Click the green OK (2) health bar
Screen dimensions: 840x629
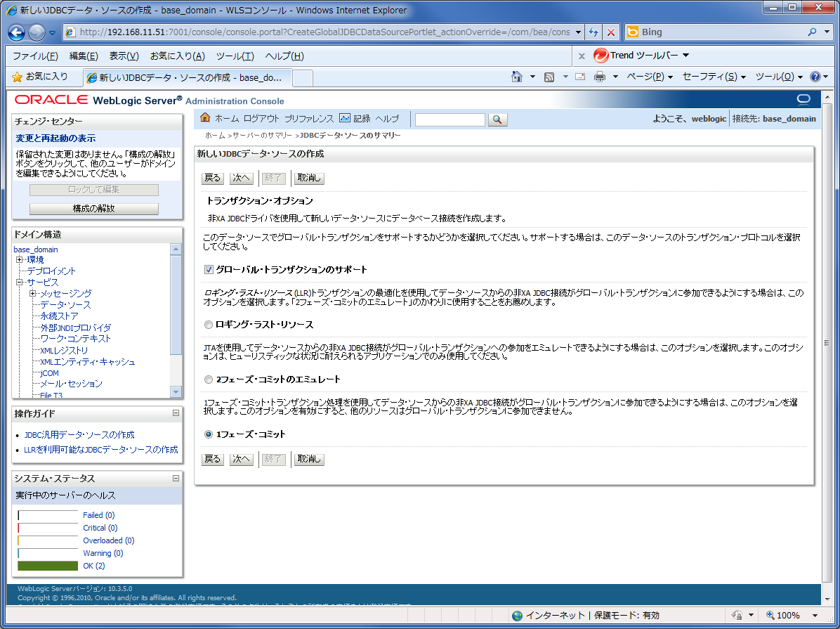pos(48,566)
